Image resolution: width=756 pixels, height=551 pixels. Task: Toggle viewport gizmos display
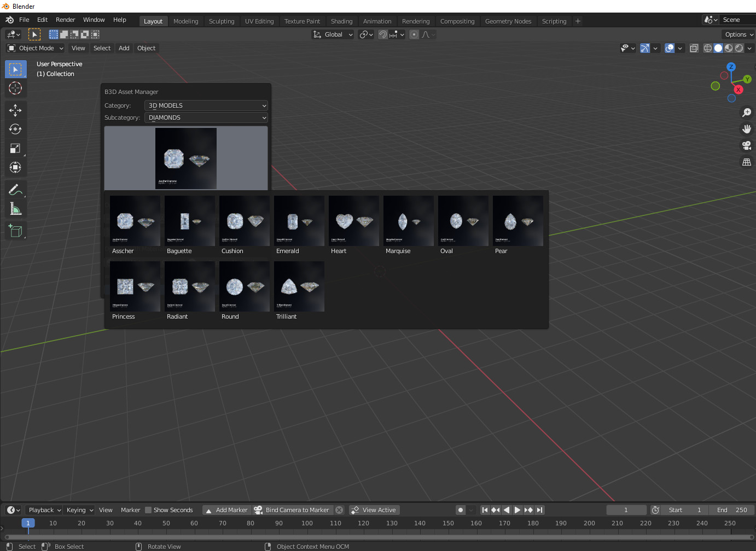[645, 48]
